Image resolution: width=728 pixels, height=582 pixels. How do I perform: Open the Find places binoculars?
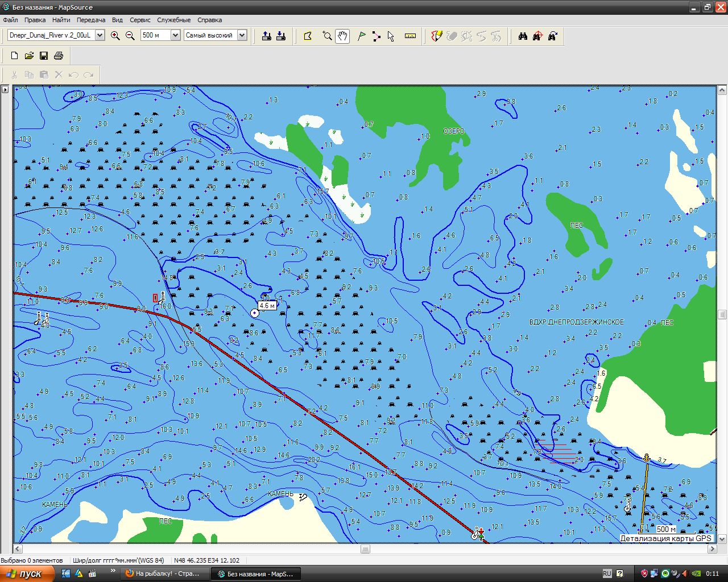click(523, 36)
